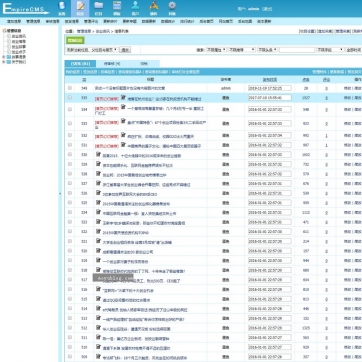Open the Users (用户) person icon
The height and width of the screenshot is (362, 362).
[135, 8]
